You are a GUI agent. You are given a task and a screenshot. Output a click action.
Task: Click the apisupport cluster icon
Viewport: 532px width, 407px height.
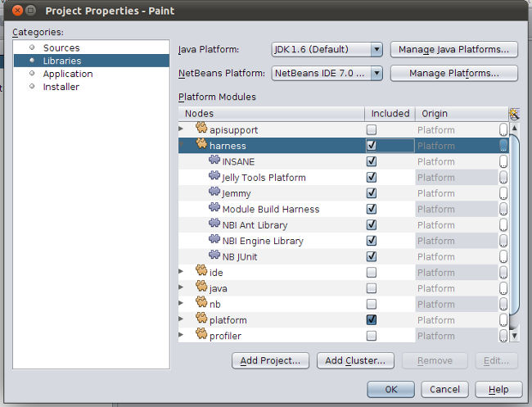pyautogui.click(x=201, y=129)
